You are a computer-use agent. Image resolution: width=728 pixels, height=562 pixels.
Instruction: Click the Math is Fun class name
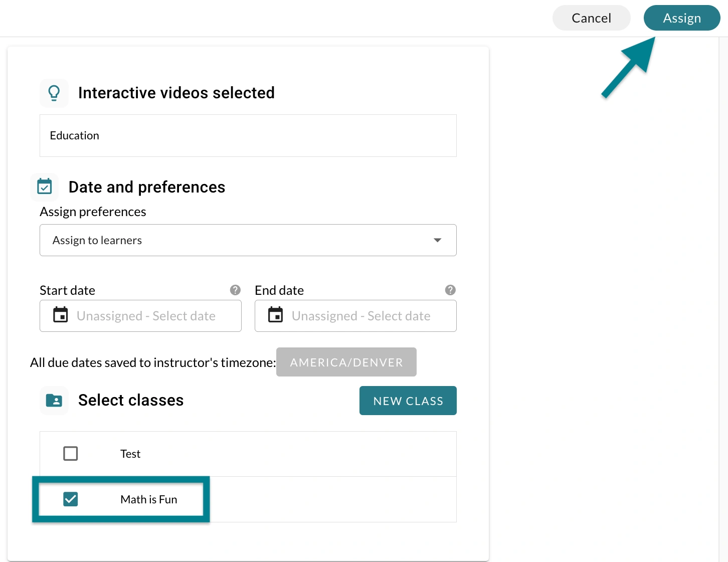coord(149,499)
